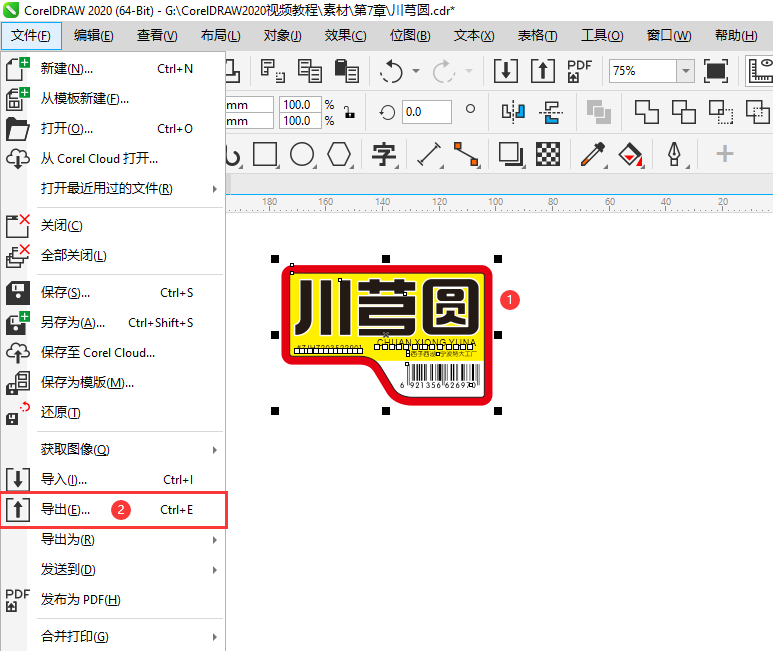Choose 另存为(A) menu entry
The height and width of the screenshot is (651, 773).
click(x=113, y=323)
